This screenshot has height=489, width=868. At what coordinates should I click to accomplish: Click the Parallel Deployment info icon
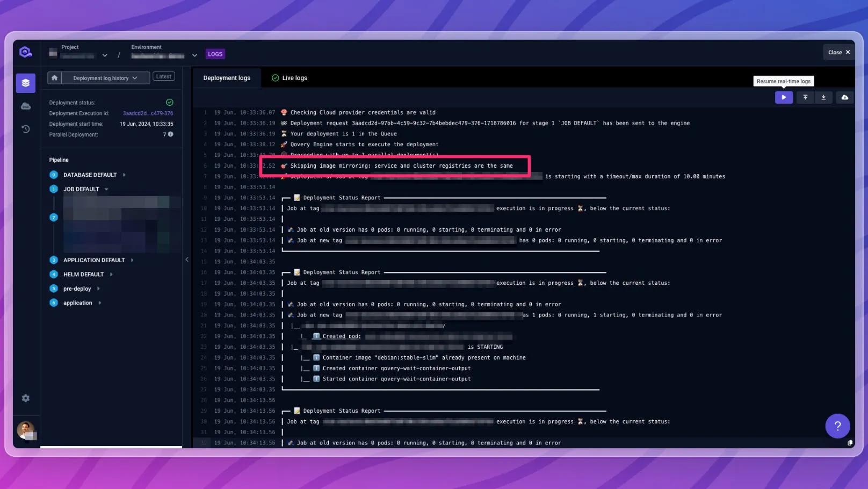171,134
